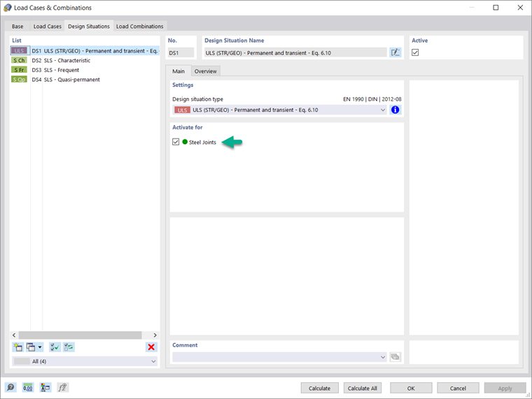Click the list scroll left arrow
The height and width of the screenshot is (399, 532).
14,335
